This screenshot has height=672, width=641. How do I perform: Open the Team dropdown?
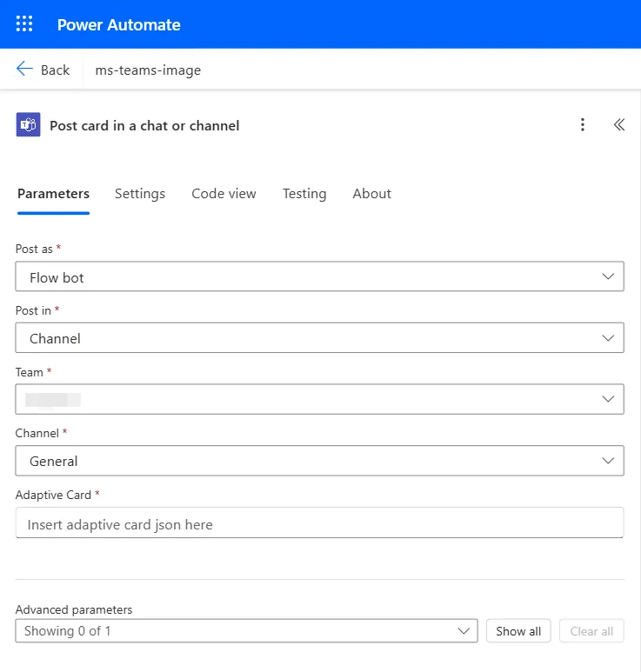pos(319,399)
